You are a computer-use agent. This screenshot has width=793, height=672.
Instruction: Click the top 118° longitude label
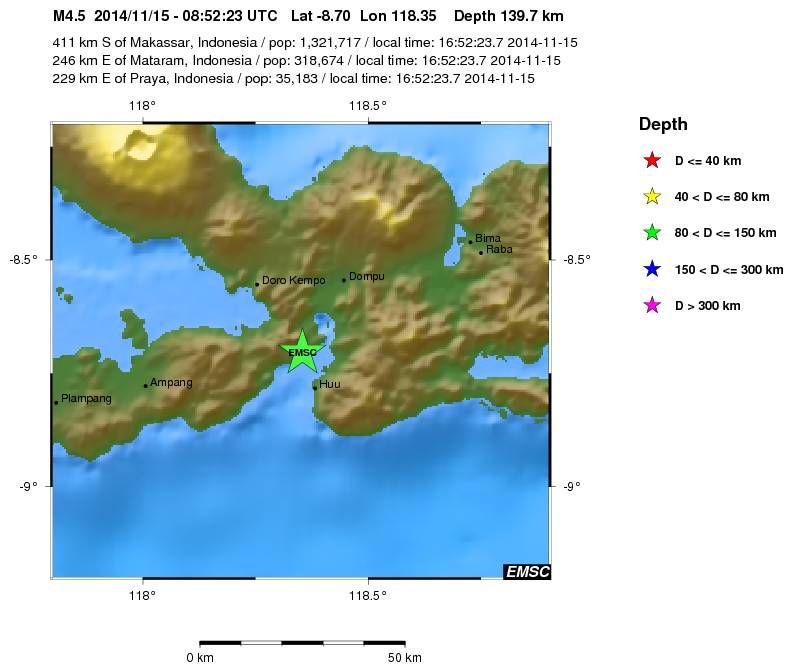[142, 106]
